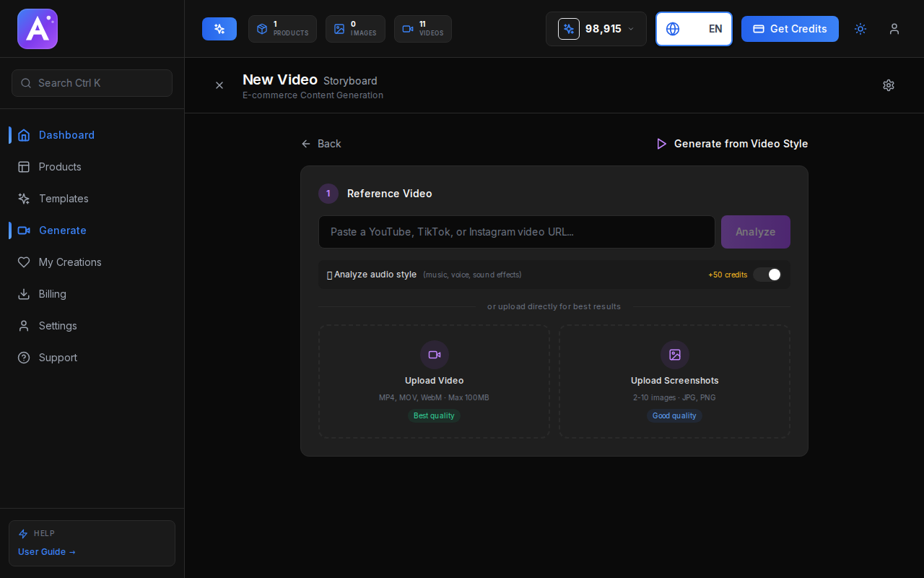Viewport: 924px width, 578px height.
Task: Click the video URL input field
Action: 516,232
